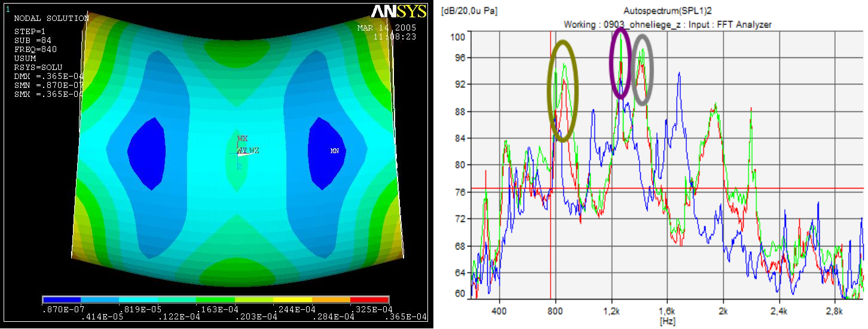
Task: Click the [dB/20,0u Pa] y-axis unit label
Action: coord(469,11)
